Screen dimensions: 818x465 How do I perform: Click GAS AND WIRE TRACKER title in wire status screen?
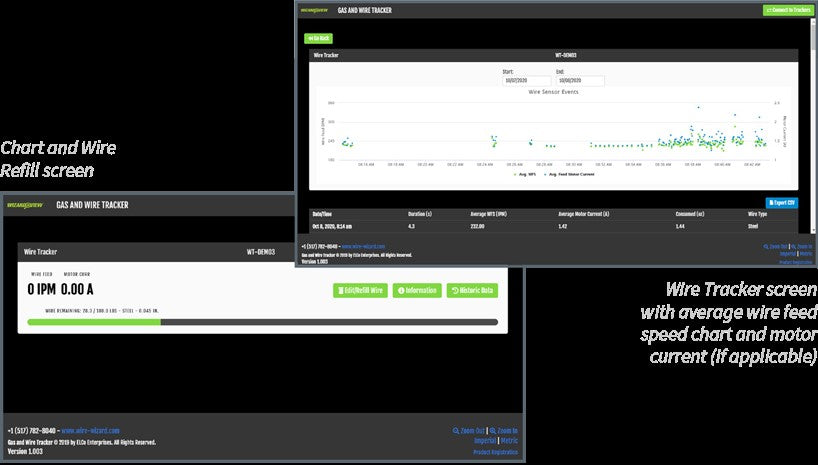pos(92,205)
